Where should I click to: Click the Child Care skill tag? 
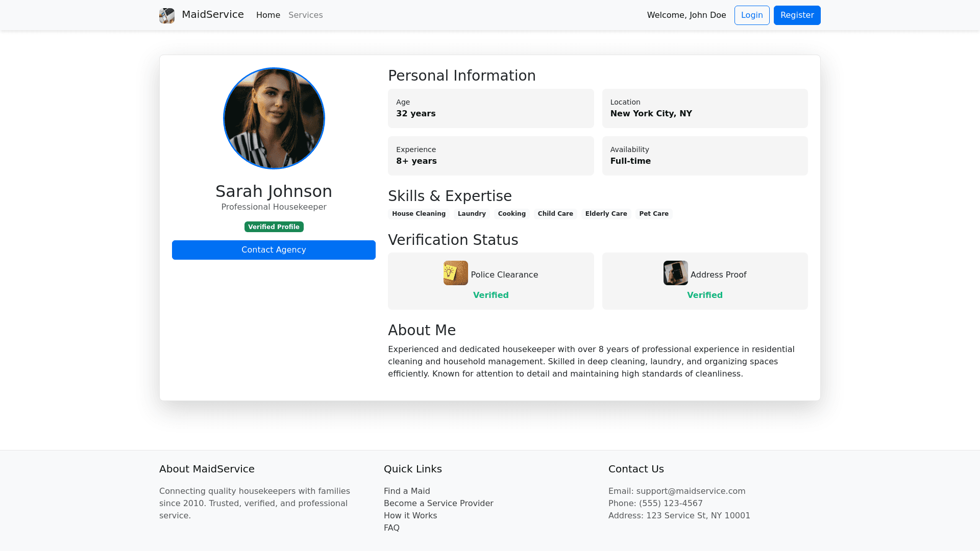(x=555, y=214)
